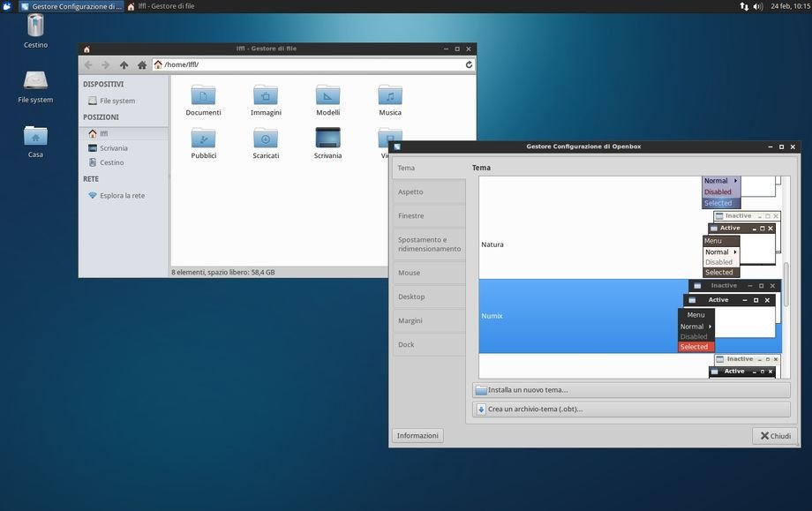812x511 pixels.
Task: Open the Documenti folder
Action: coord(203,99)
